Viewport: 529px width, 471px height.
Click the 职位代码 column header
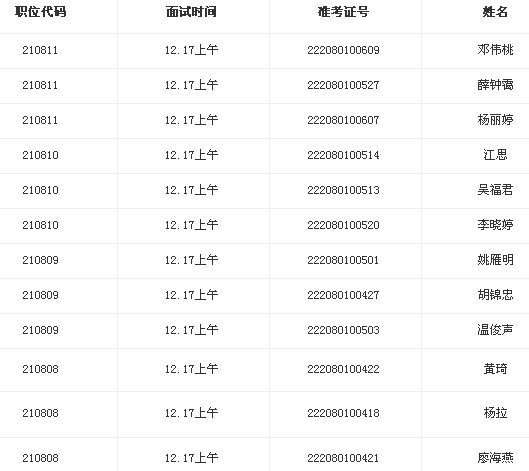[x=40, y=12]
